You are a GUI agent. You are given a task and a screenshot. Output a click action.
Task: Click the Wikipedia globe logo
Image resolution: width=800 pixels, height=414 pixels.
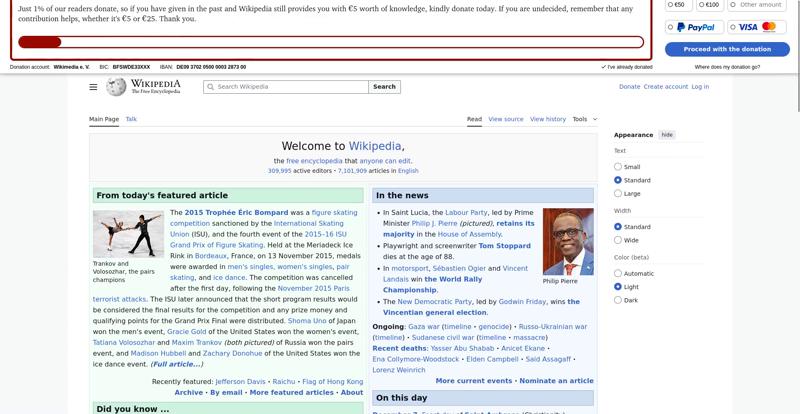pos(117,87)
